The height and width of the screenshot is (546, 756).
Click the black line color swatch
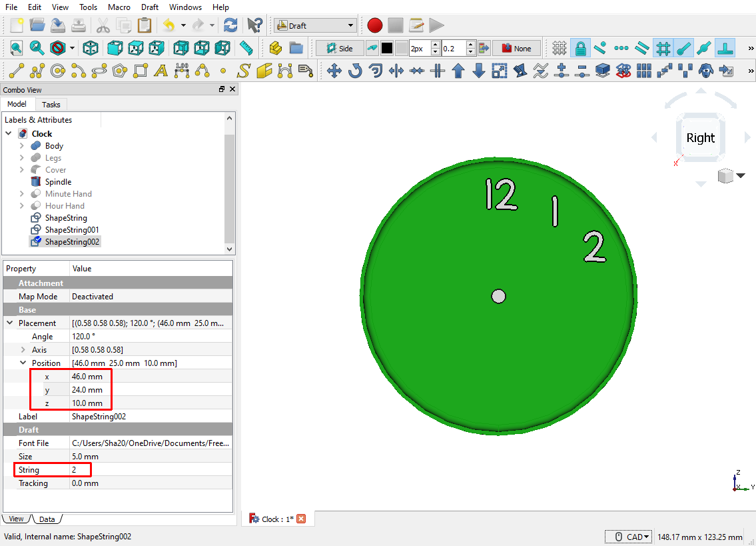[387, 48]
